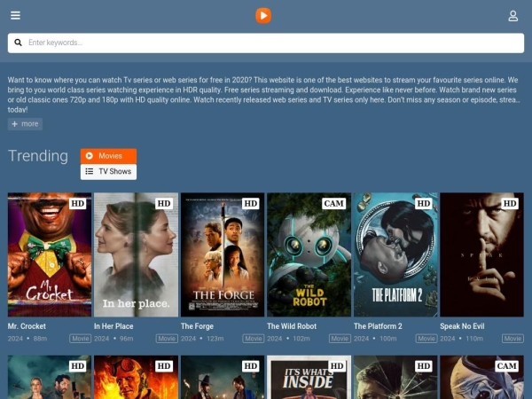The width and height of the screenshot is (532, 399).
Task: Open The Wild Robot poster
Action: click(x=309, y=254)
